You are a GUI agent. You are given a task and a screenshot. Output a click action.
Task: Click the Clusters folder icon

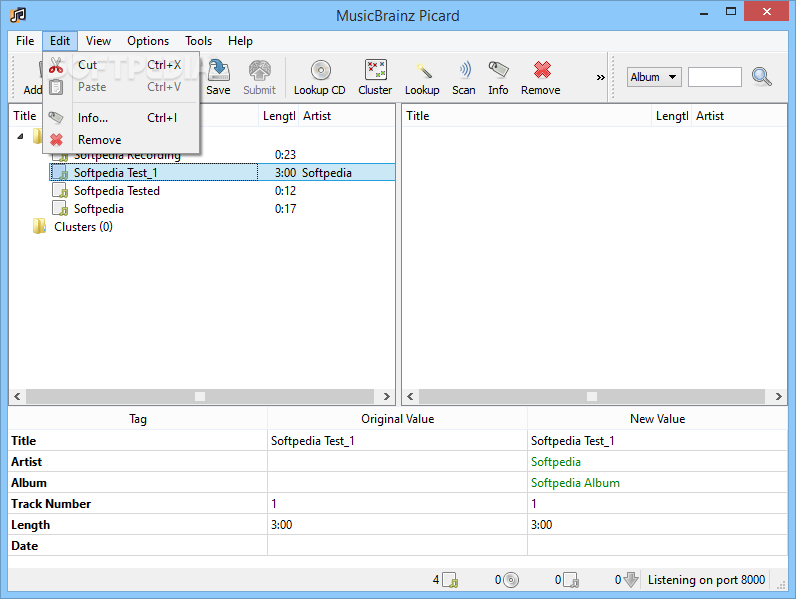pos(40,226)
